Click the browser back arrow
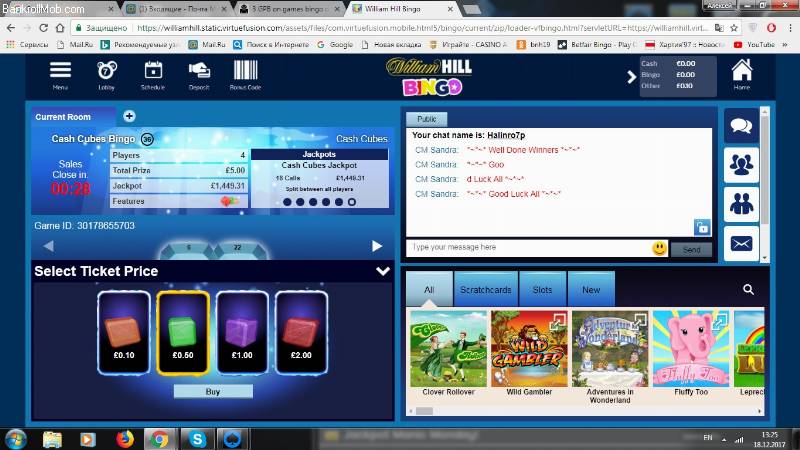Screen dimensions: 800x450 click(x=11, y=28)
